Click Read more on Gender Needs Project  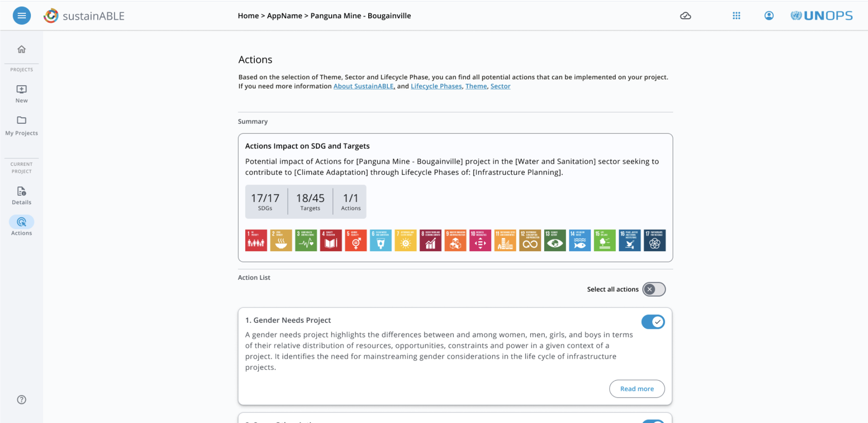coord(637,389)
